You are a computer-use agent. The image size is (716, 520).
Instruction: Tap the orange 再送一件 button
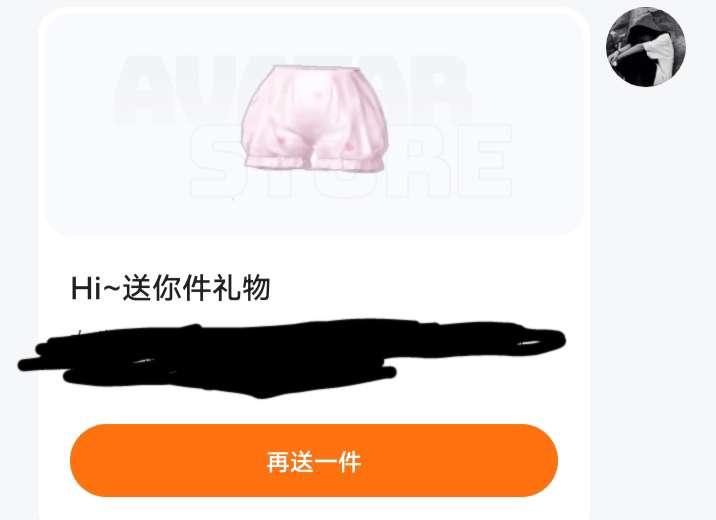(314, 461)
